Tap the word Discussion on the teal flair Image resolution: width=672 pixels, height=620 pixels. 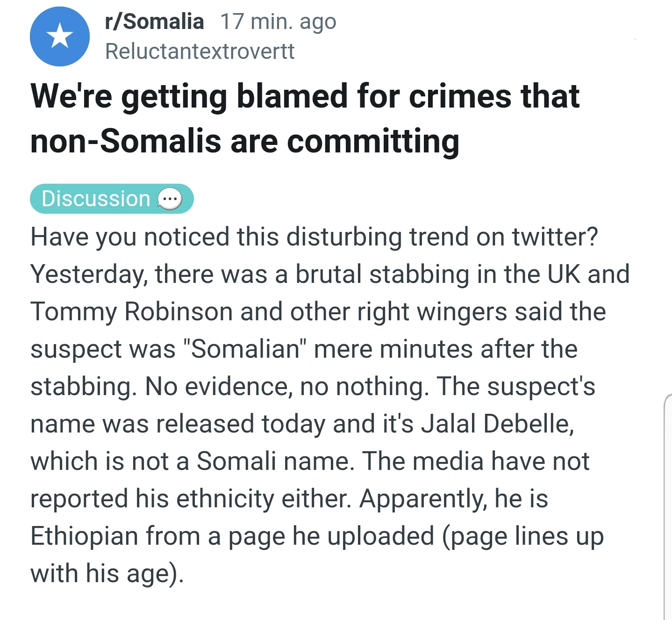click(x=96, y=199)
